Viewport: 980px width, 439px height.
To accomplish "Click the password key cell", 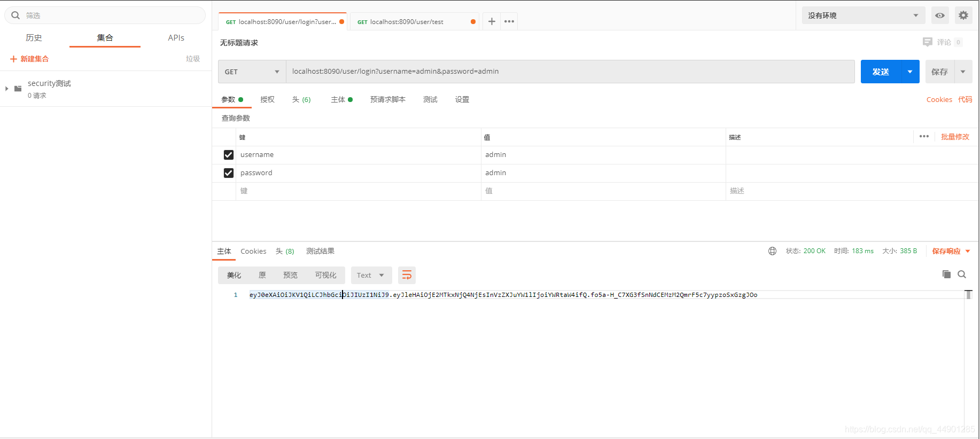I will (x=359, y=173).
